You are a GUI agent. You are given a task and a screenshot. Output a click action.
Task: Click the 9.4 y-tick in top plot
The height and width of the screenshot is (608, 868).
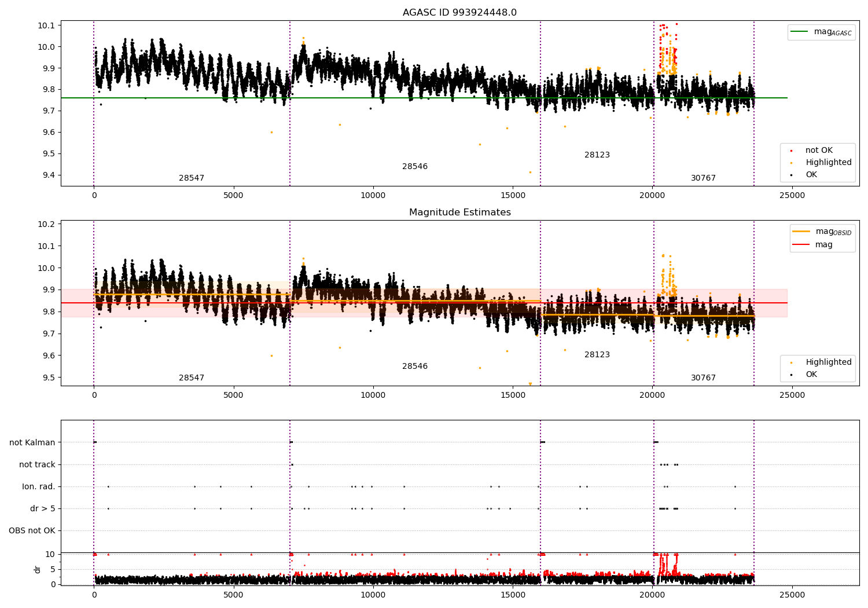click(x=48, y=175)
